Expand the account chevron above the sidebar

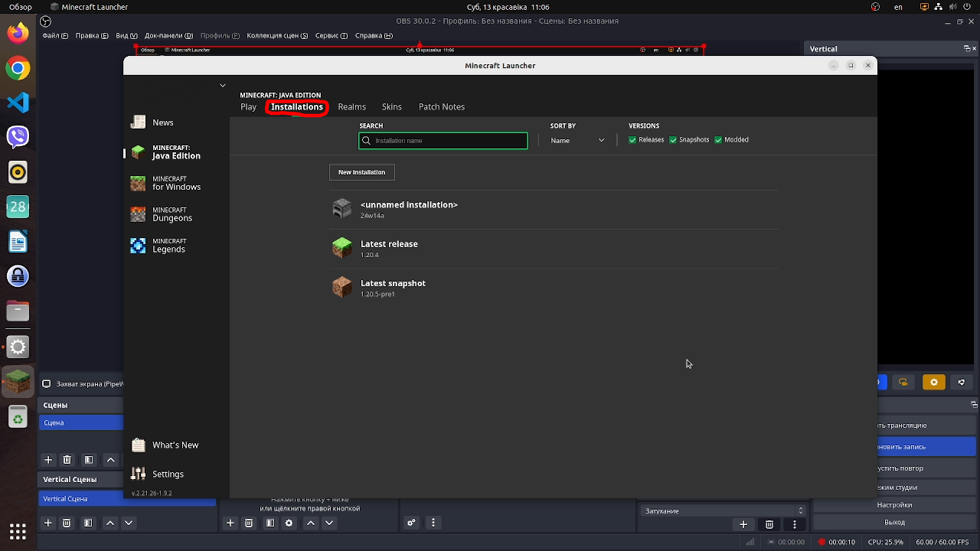223,86
